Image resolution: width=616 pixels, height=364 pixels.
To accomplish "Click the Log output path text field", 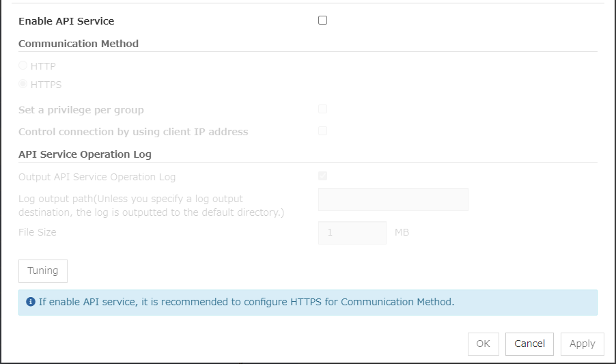I will click(x=393, y=199).
